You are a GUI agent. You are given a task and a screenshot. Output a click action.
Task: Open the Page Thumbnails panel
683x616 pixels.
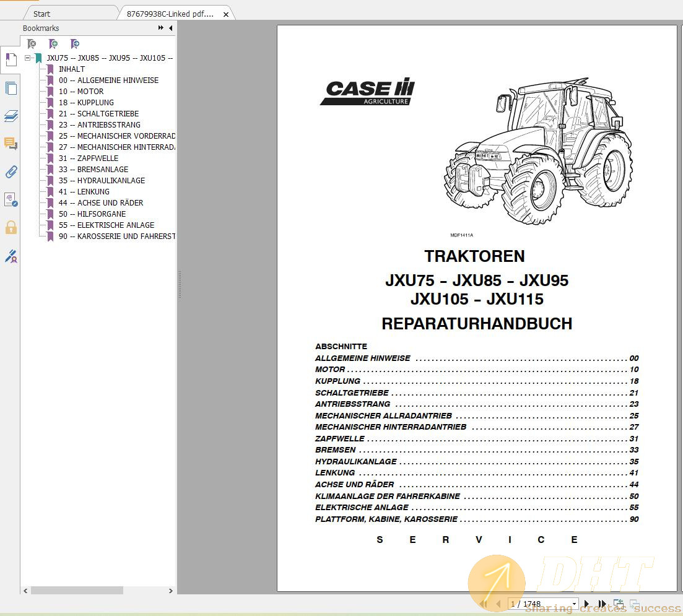tap(11, 88)
